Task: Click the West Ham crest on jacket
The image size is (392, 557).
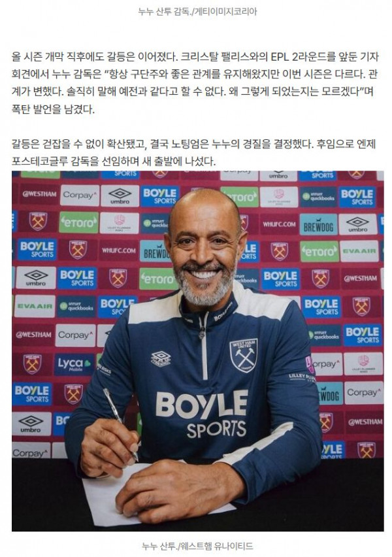Action: tap(244, 355)
